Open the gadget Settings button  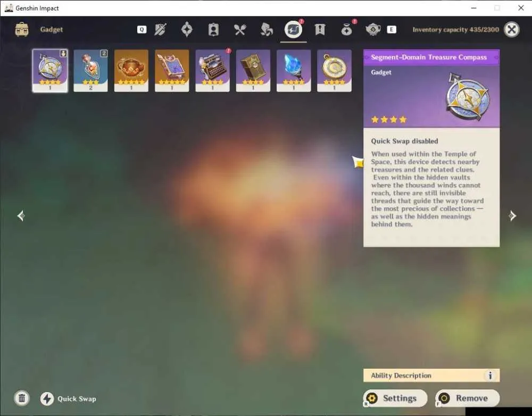pos(395,398)
